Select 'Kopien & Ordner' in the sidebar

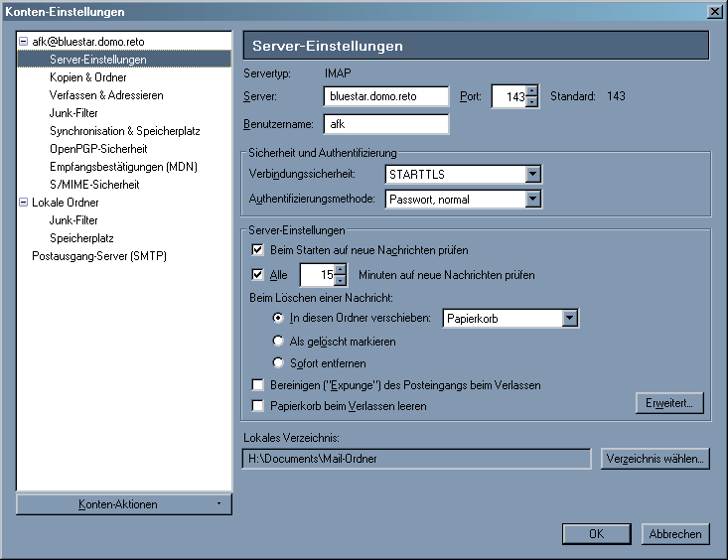88,77
